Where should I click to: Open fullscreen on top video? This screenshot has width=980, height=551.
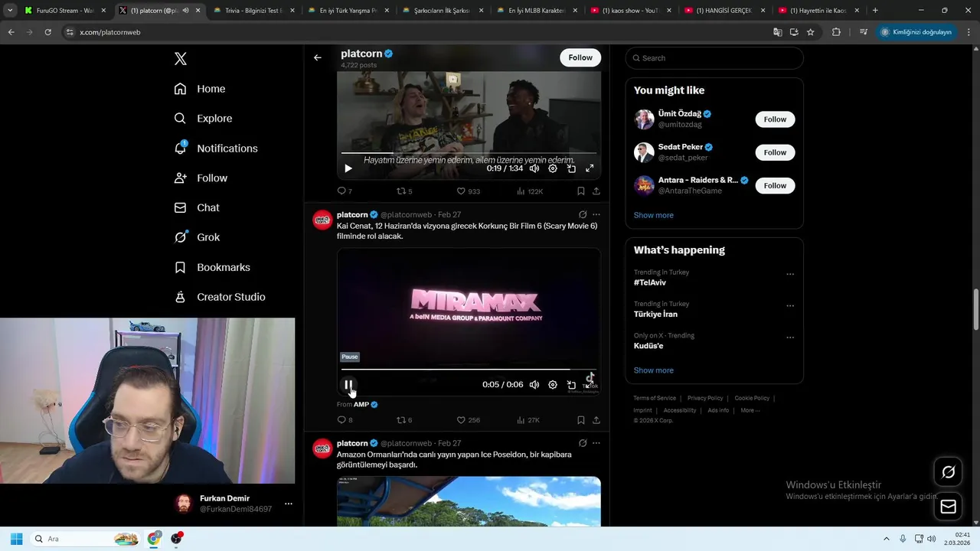(x=590, y=168)
